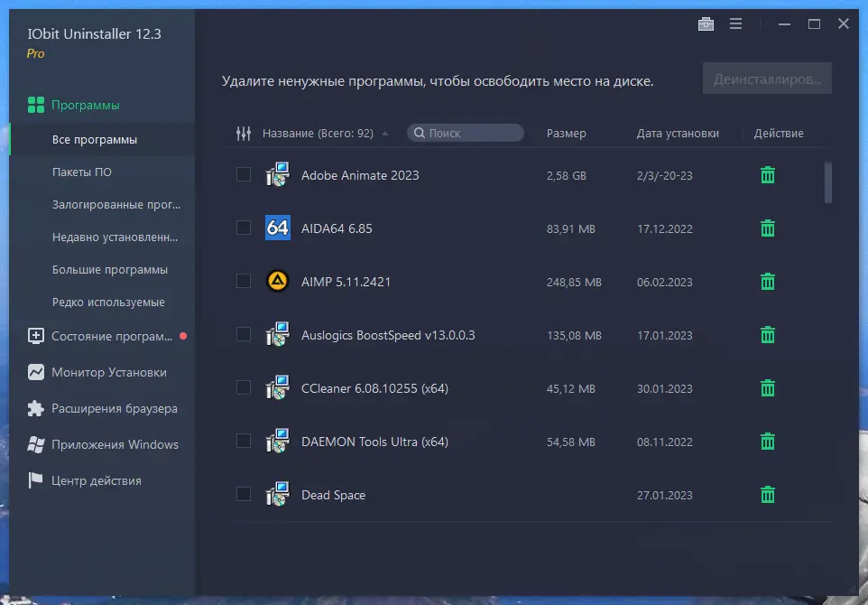Click the flag icon for Центр действия
The height and width of the screenshot is (605, 868).
point(35,480)
